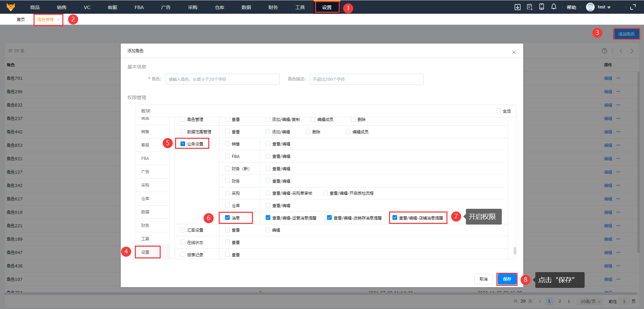
Task: Open more actions for 角色296
Action: 618,91
